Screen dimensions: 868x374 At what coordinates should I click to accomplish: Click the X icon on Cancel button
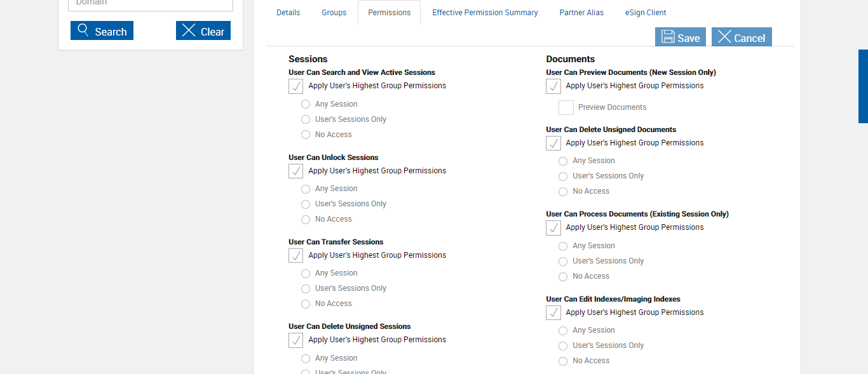(x=724, y=37)
